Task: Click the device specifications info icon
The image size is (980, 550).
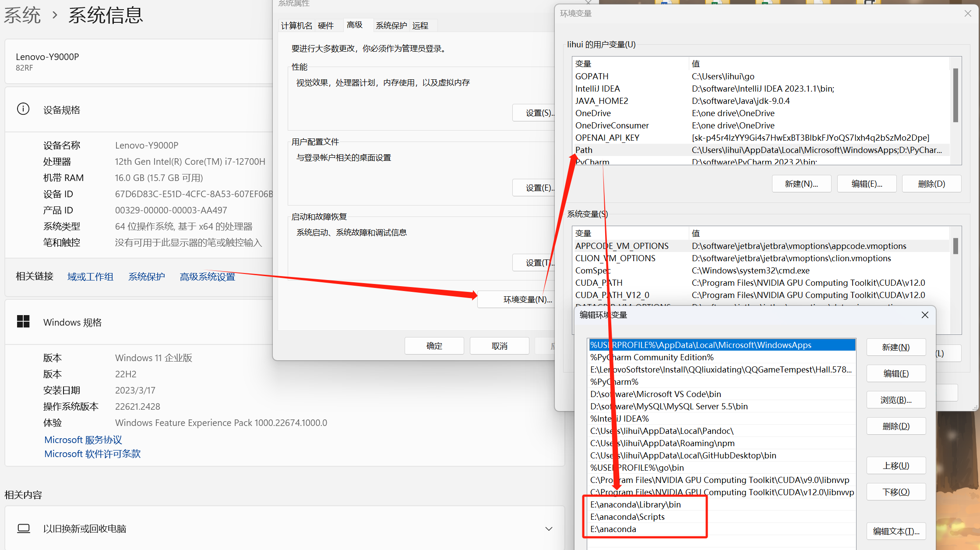Action: pos(23,109)
